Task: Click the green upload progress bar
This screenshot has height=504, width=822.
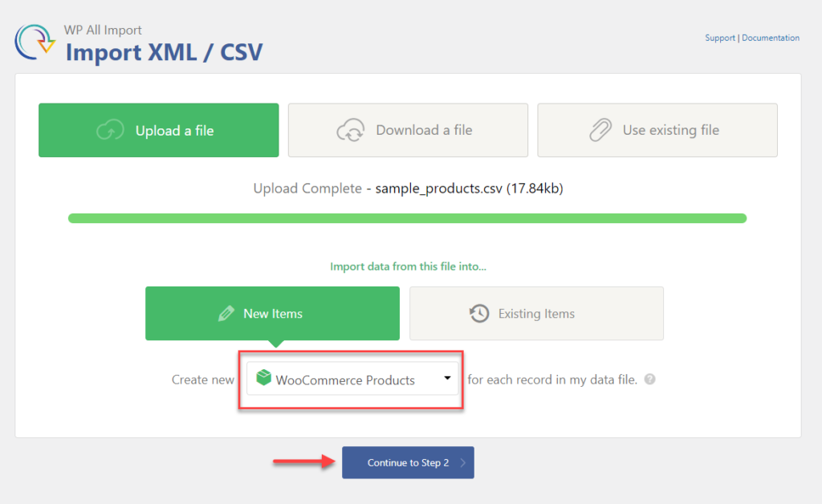Action: pyautogui.click(x=407, y=218)
